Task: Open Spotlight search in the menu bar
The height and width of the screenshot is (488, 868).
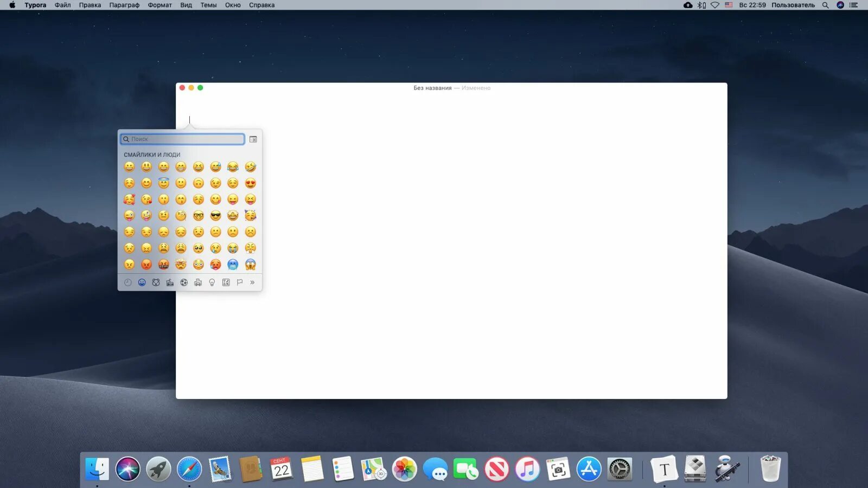Action: click(825, 5)
